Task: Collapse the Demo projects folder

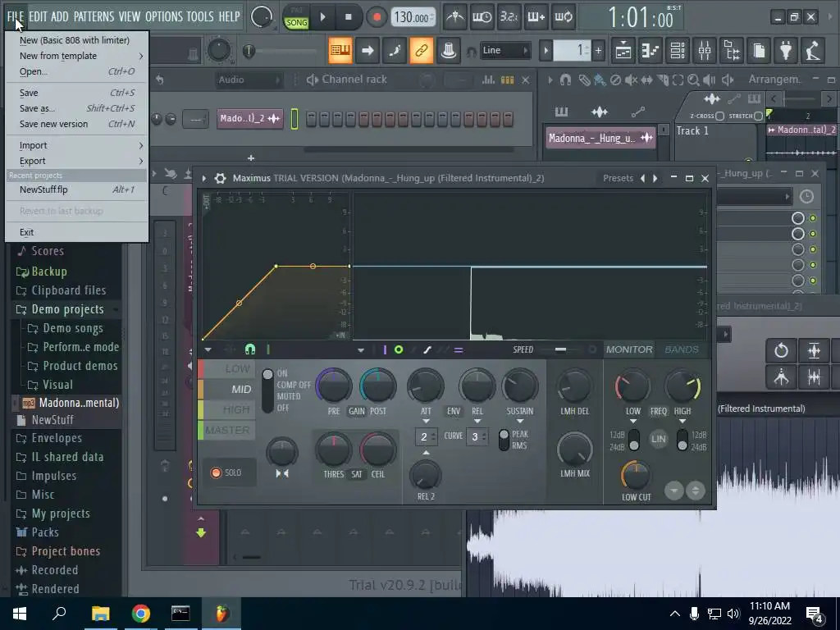Action: (x=67, y=309)
